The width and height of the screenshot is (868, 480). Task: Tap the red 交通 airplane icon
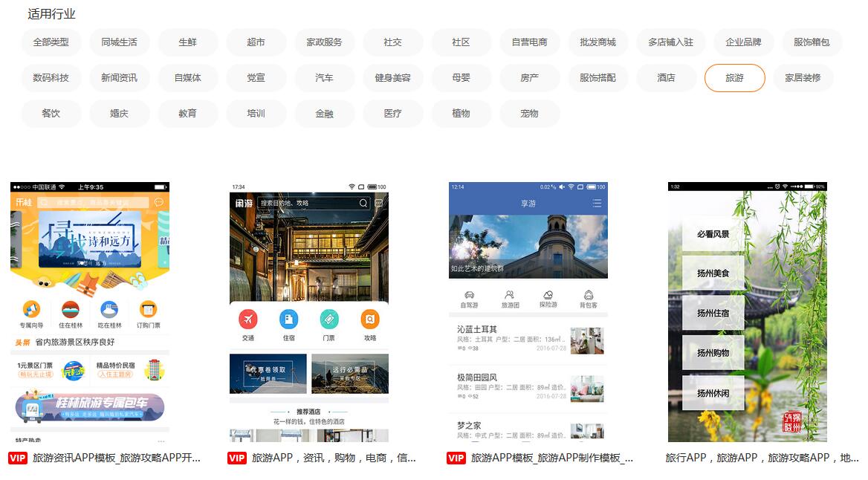tap(248, 320)
